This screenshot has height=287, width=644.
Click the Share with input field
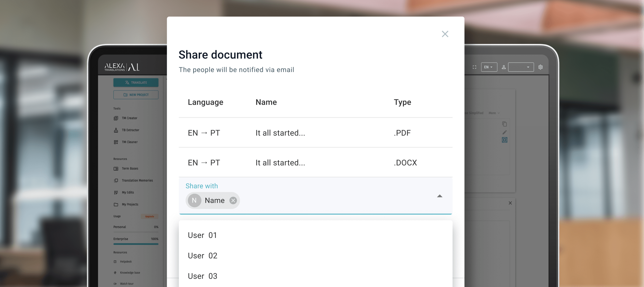(x=315, y=196)
